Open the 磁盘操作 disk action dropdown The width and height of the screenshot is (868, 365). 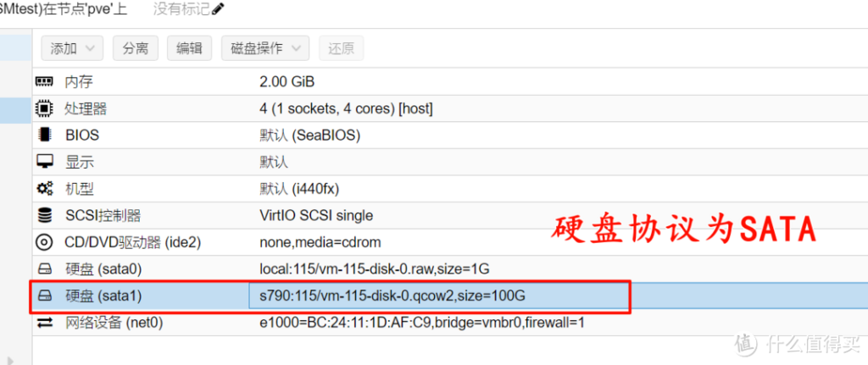point(265,48)
